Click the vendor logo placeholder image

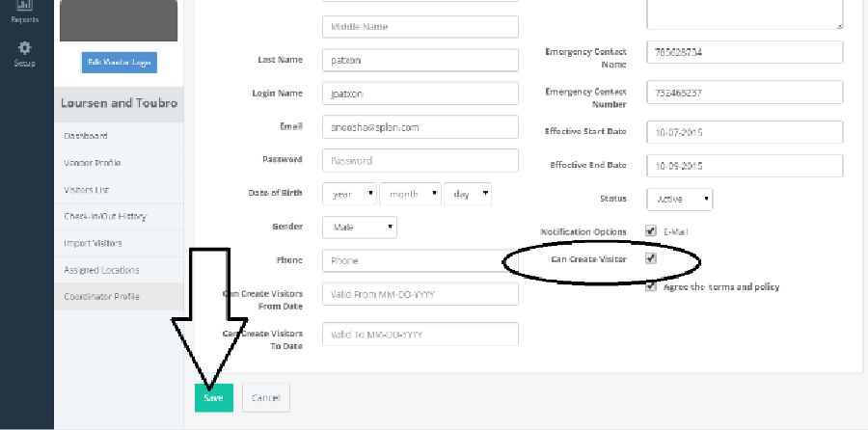[x=119, y=20]
